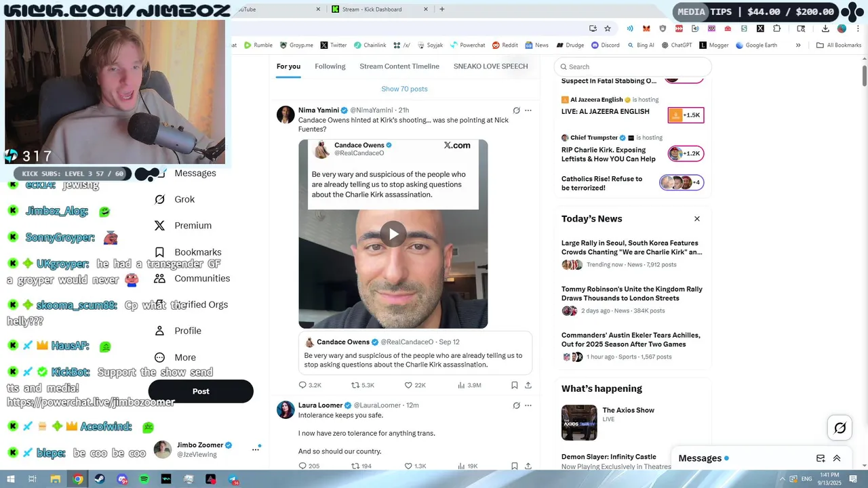Screen dimensions: 868x488
Task: Open the floating Grok button
Action: click(x=840, y=428)
